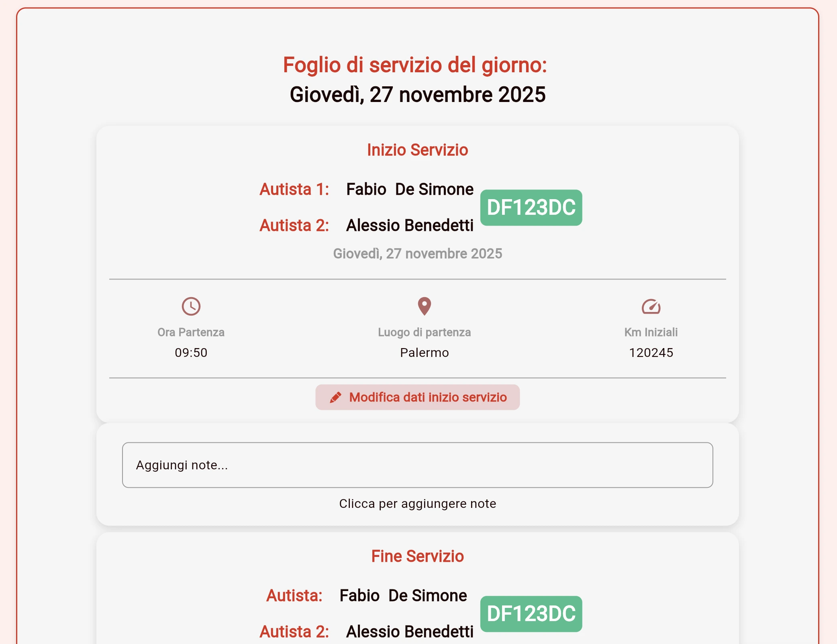Screen dimensions: 837x644
Task: Select the departure time 09:50
Action: click(x=191, y=353)
